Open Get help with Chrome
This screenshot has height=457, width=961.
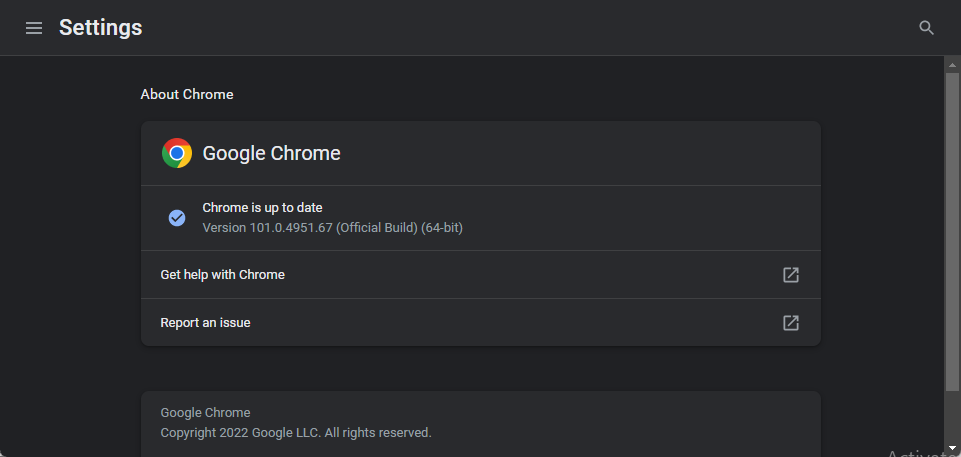[480, 274]
